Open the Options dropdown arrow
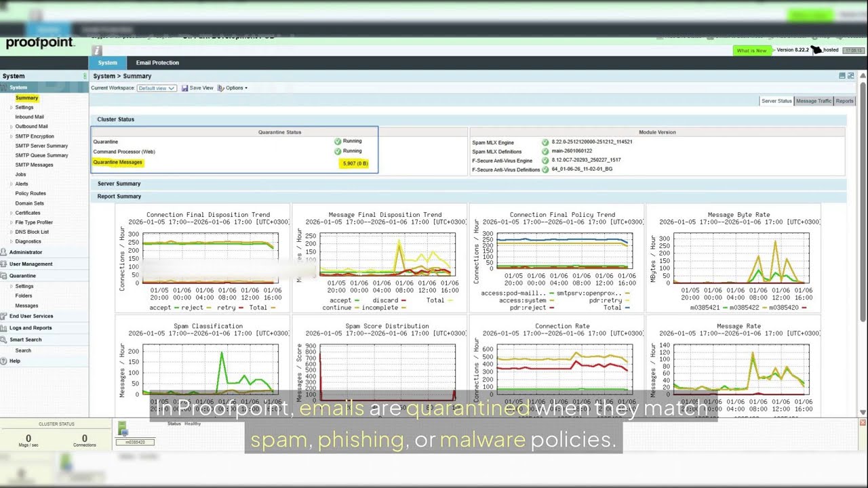 246,88
